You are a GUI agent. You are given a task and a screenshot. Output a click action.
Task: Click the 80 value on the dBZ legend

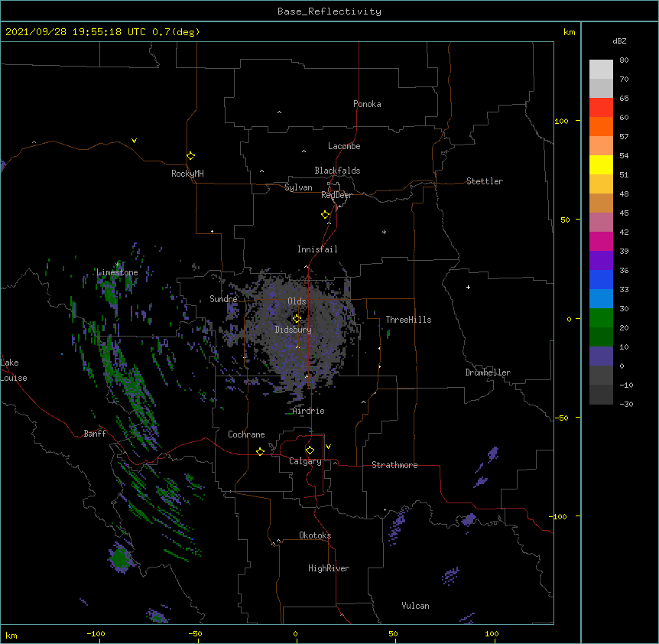click(x=624, y=60)
